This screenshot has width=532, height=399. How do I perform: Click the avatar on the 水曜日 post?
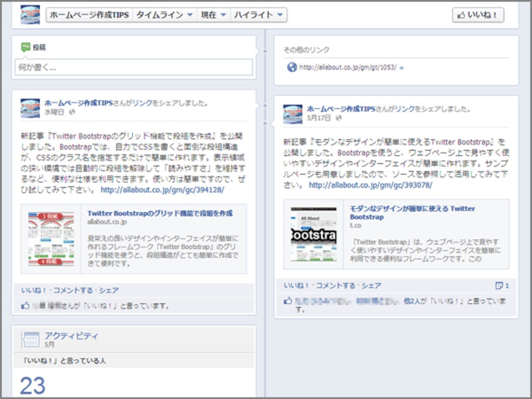(30, 108)
